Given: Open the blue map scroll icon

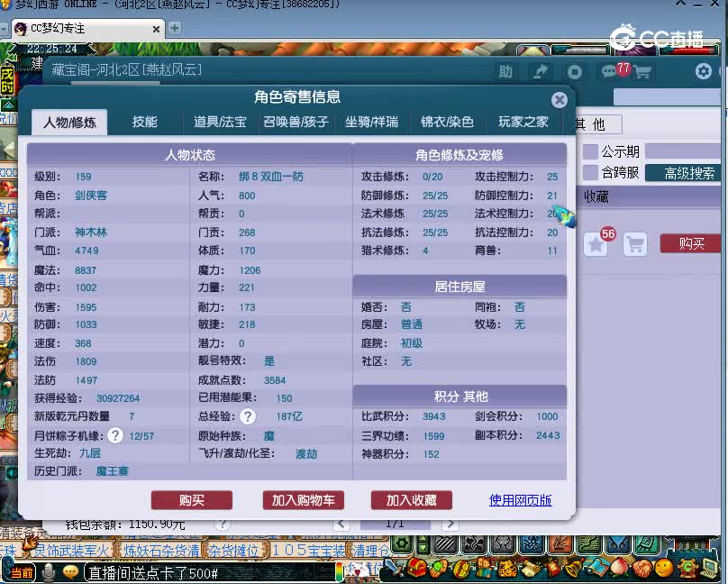Looking at the screenshot, I should [x=597, y=567].
